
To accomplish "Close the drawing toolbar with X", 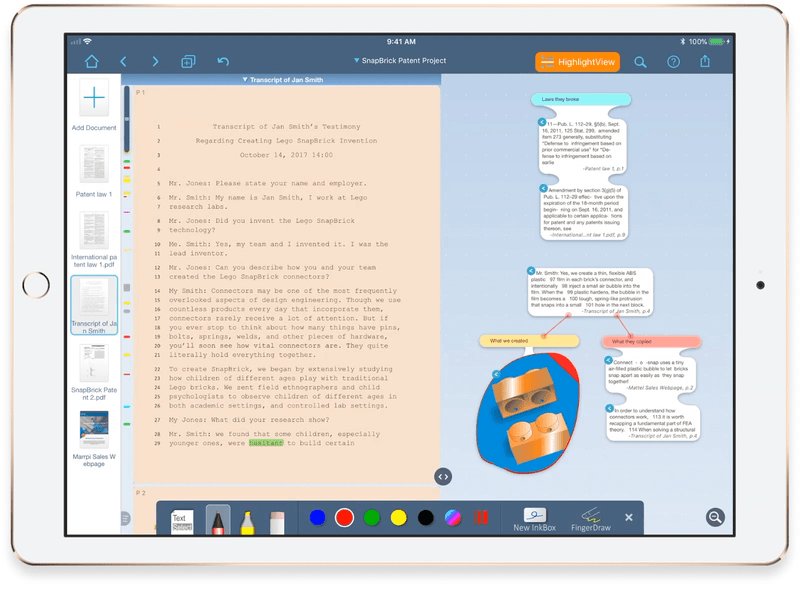I will [629, 517].
